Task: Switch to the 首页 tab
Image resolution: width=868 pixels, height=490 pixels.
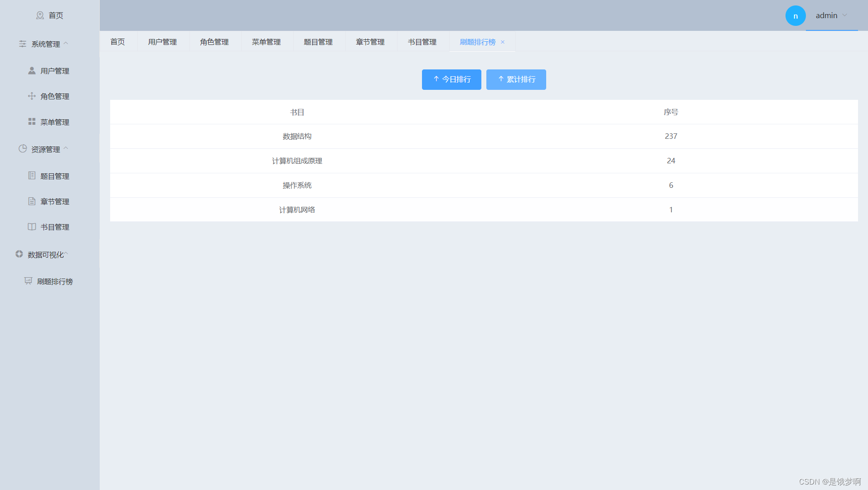Action: pos(118,42)
